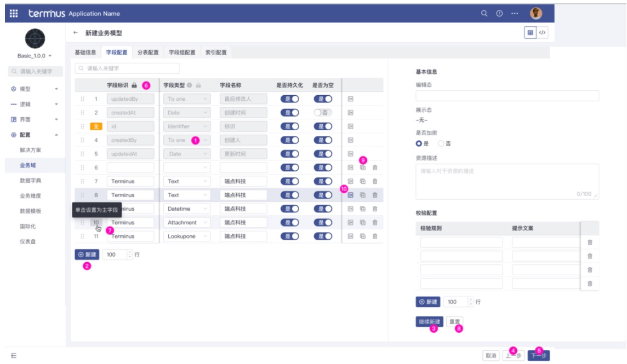Screen dimensions: 627x364
Task: Click the 编辑态 input field
Action: pos(507,96)
